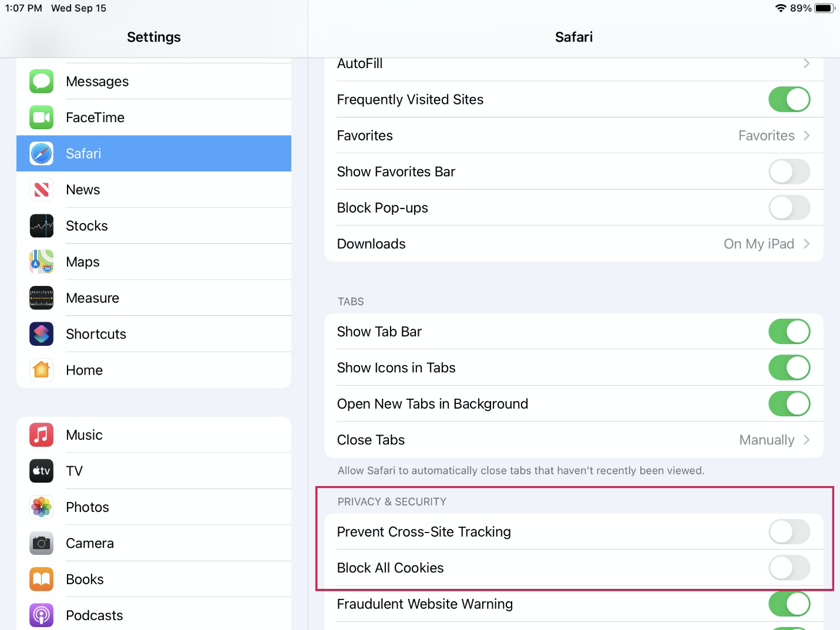Open Books settings label
This screenshot has height=630, width=840.
click(x=85, y=580)
